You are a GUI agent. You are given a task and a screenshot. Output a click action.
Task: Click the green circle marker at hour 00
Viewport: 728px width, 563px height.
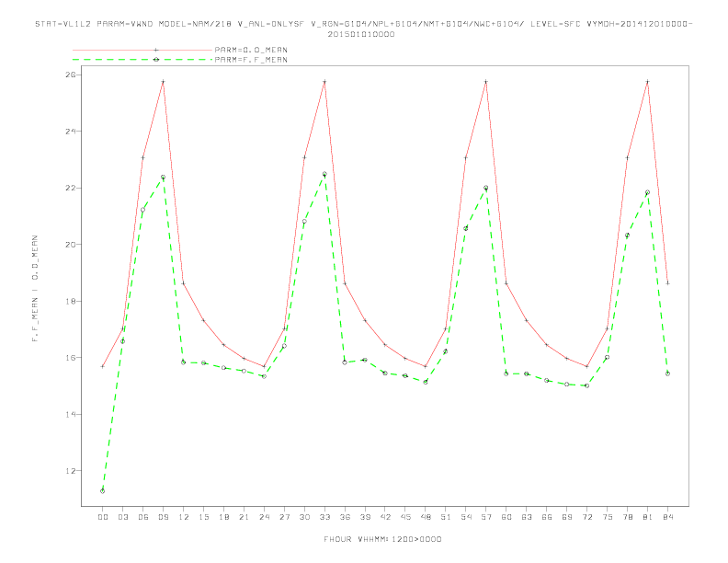click(x=103, y=491)
